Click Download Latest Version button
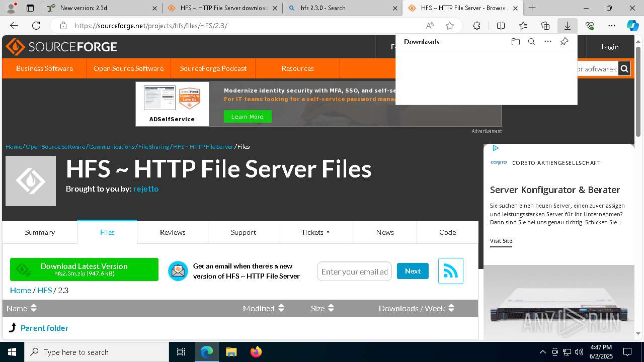This screenshot has height=362, width=644. pyautogui.click(x=84, y=269)
